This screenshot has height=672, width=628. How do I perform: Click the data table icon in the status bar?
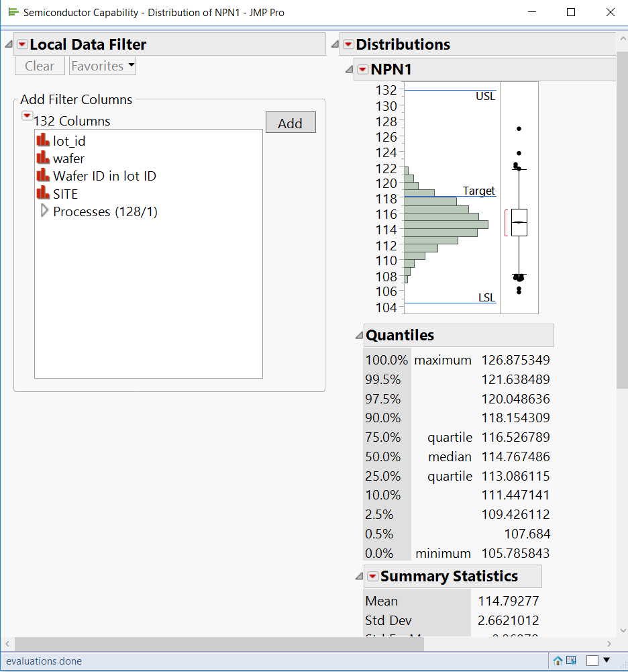(x=572, y=661)
